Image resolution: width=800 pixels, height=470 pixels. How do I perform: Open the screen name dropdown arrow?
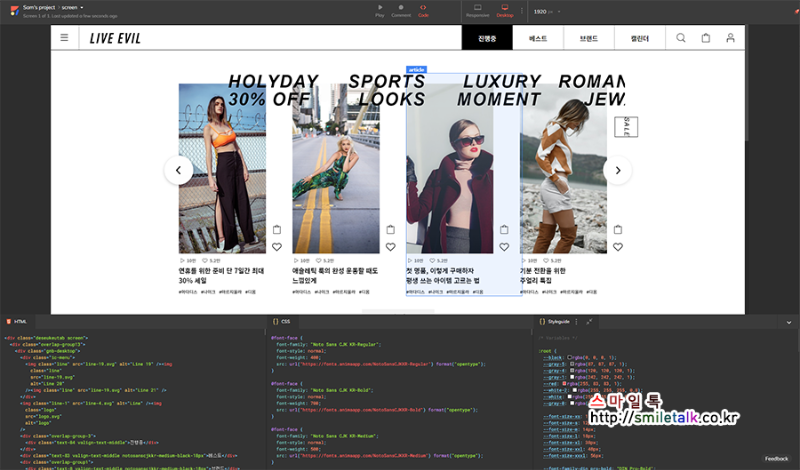tap(82, 8)
